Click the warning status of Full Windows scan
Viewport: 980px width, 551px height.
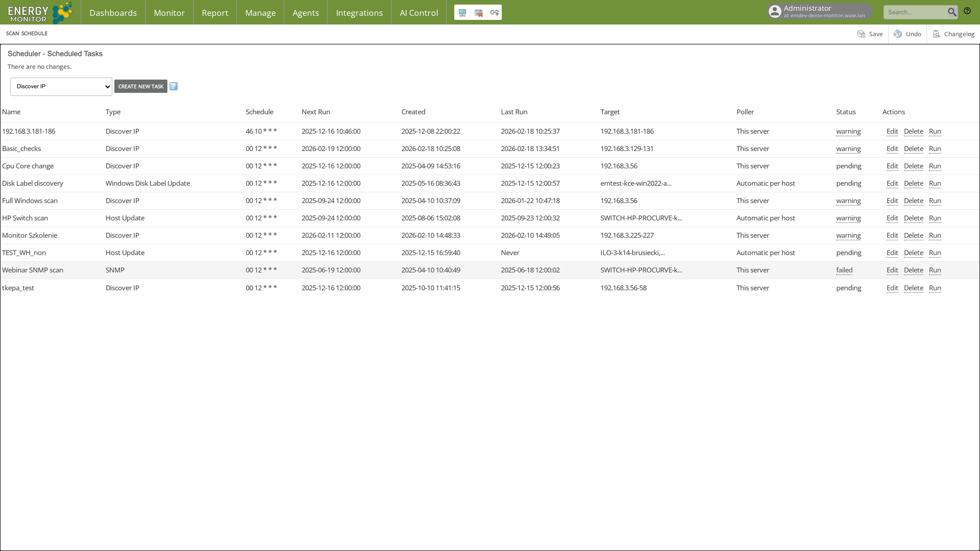tap(848, 201)
